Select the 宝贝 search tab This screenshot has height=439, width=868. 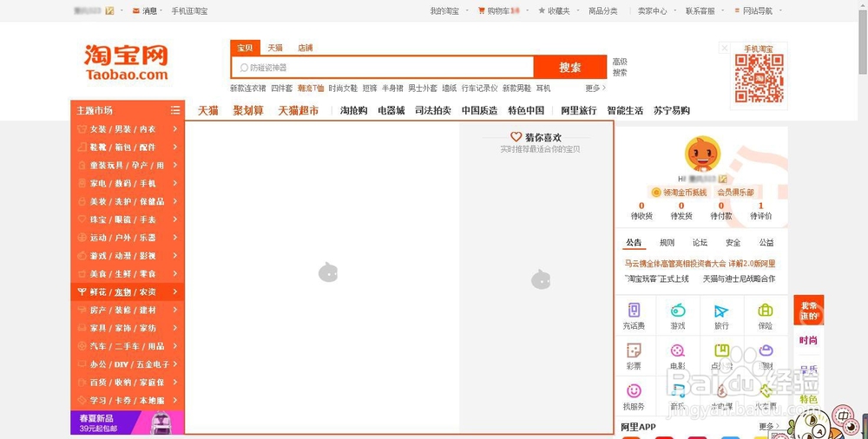[x=246, y=48]
